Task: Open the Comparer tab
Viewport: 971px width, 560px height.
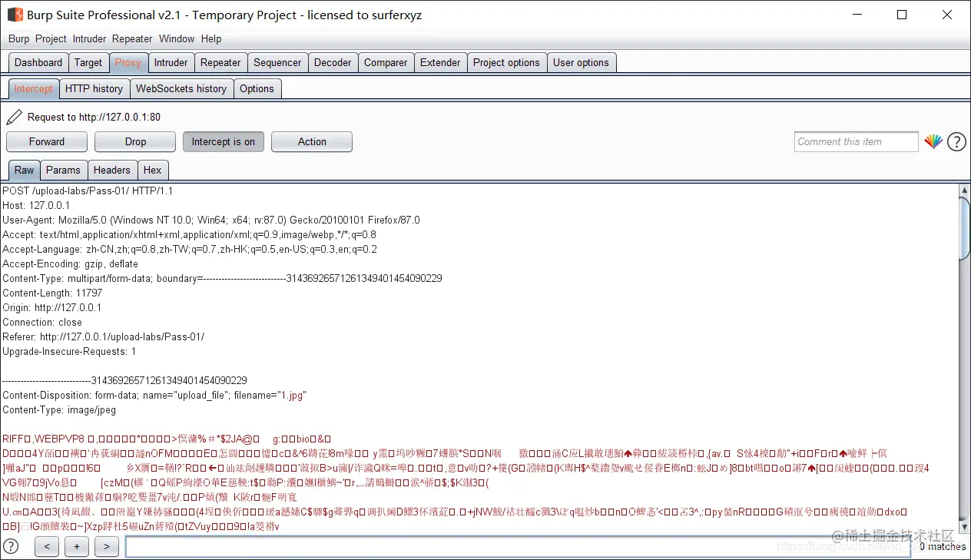Action: [386, 62]
